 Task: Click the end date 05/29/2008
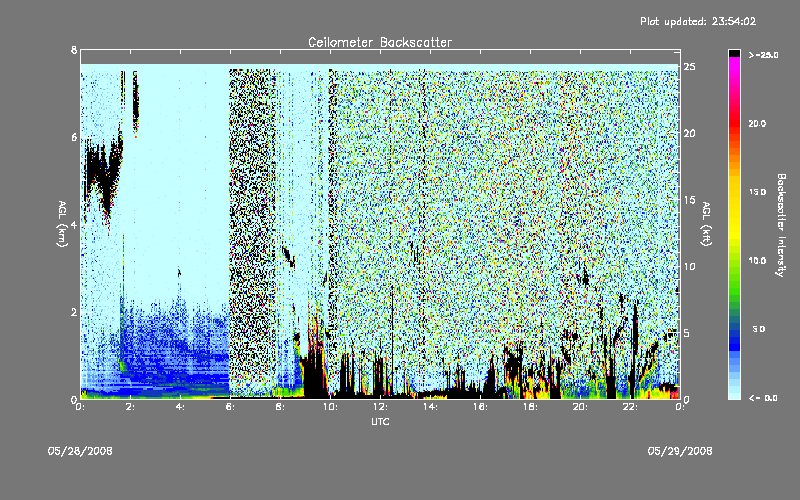coord(680,451)
